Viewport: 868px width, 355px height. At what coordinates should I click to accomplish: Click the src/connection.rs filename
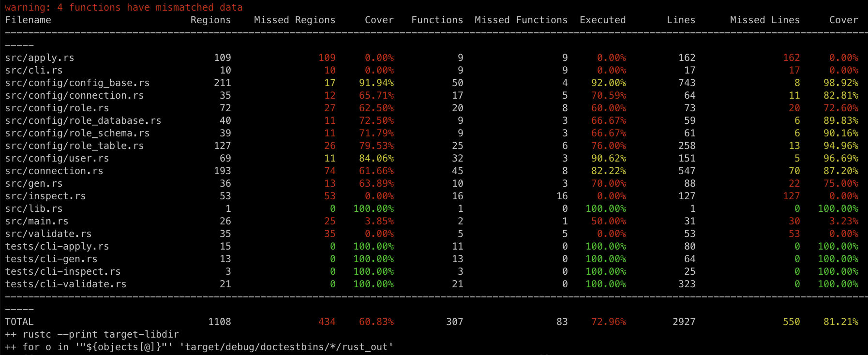tap(54, 171)
